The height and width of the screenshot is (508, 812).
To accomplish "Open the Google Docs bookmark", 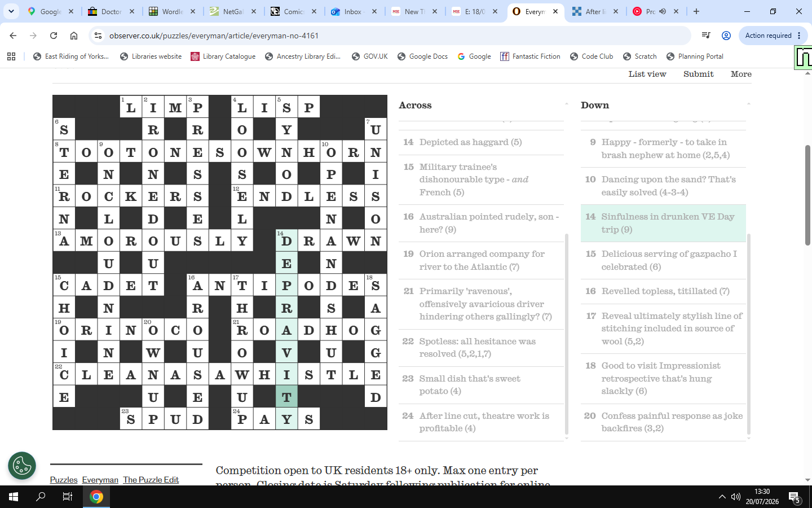I will [x=422, y=56].
